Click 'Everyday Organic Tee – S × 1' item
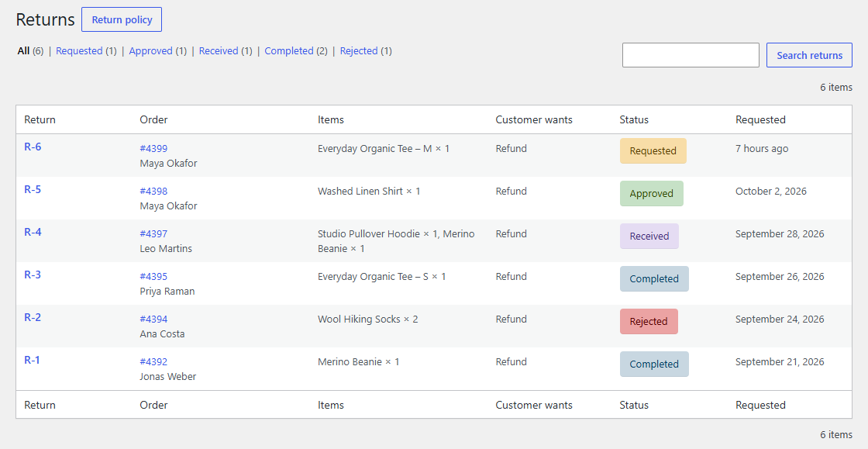 [x=382, y=276]
